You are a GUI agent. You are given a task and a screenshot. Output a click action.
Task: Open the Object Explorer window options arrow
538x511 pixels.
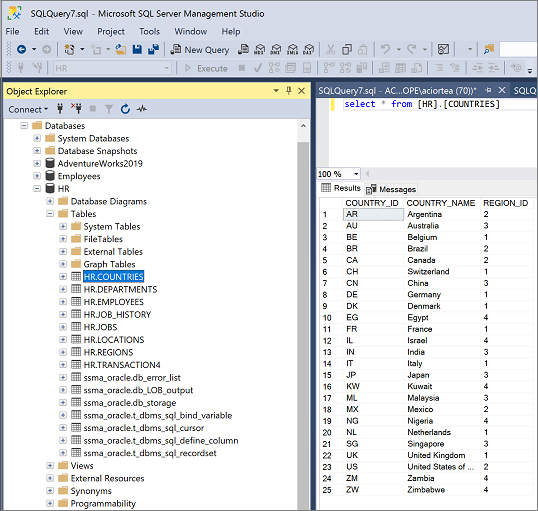[x=276, y=91]
